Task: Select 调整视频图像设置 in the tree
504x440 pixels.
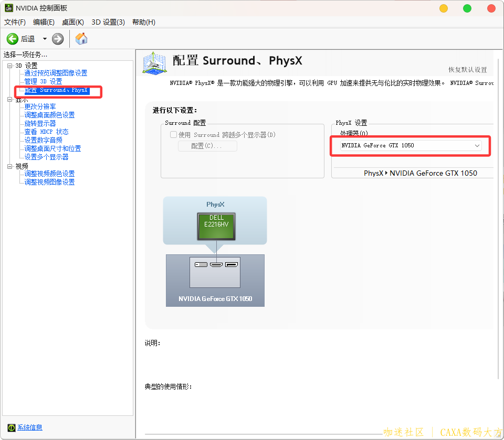Action: coord(49,182)
